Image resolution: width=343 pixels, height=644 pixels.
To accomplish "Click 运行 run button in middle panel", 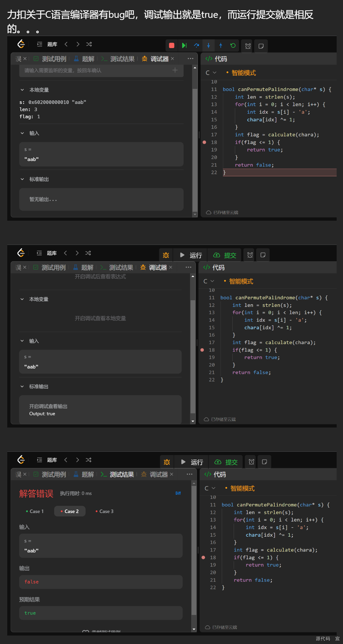I will [191, 255].
